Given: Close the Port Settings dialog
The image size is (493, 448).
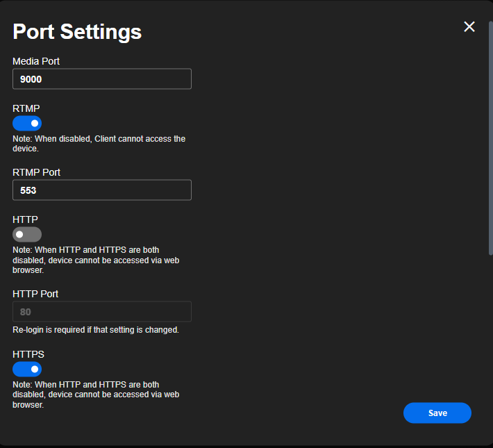Looking at the screenshot, I should coord(469,26).
